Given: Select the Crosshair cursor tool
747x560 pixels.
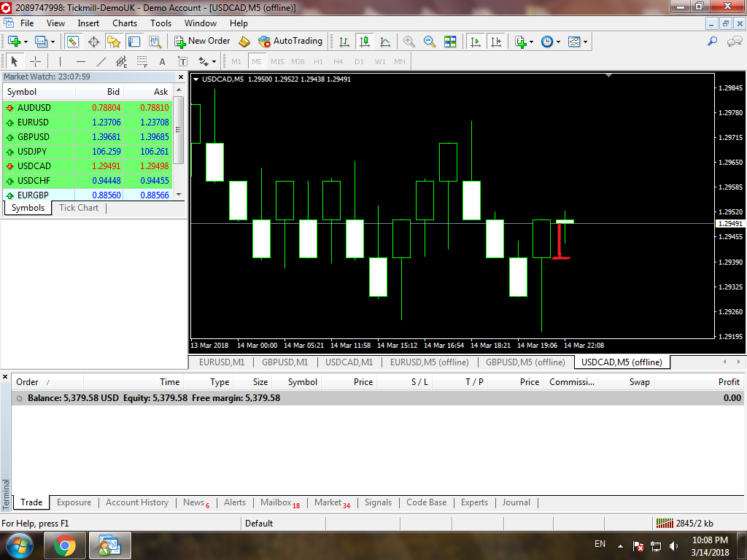Looking at the screenshot, I should (x=35, y=62).
